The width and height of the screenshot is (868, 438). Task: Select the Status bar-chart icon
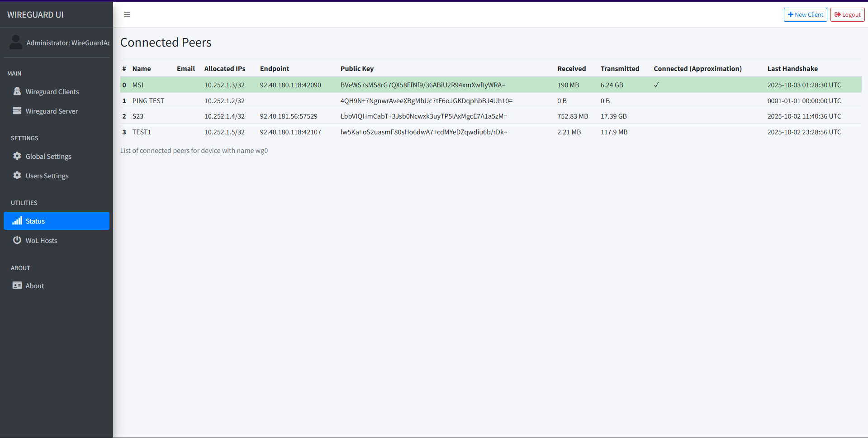pyautogui.click(x=17, y=221)
